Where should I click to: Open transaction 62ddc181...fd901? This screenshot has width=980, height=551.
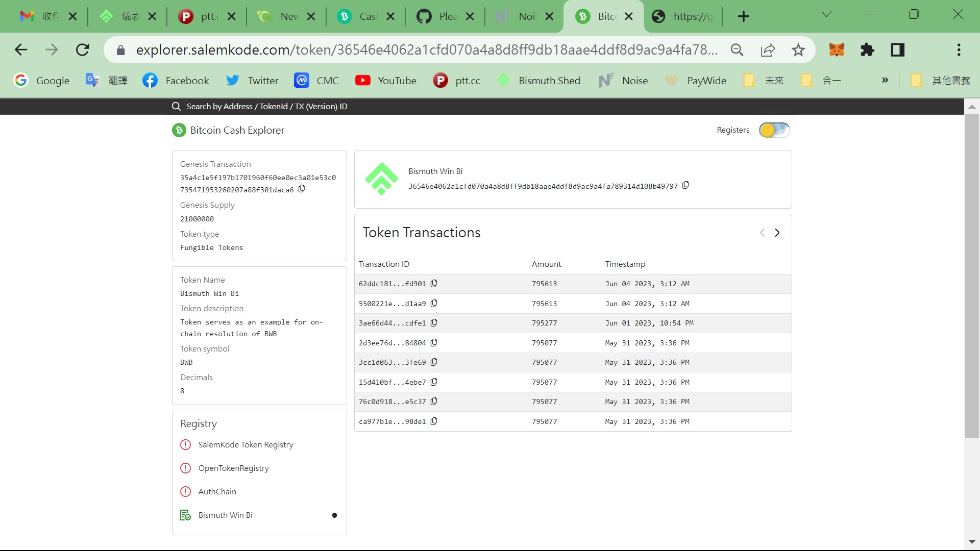pos(392,284)
